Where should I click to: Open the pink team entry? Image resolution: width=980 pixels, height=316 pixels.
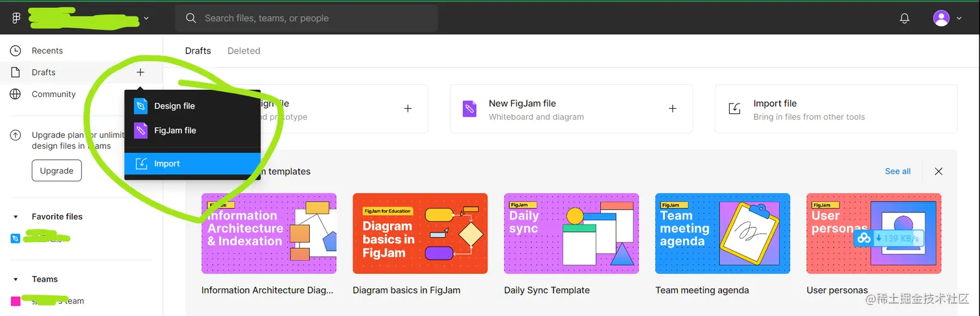49,301
